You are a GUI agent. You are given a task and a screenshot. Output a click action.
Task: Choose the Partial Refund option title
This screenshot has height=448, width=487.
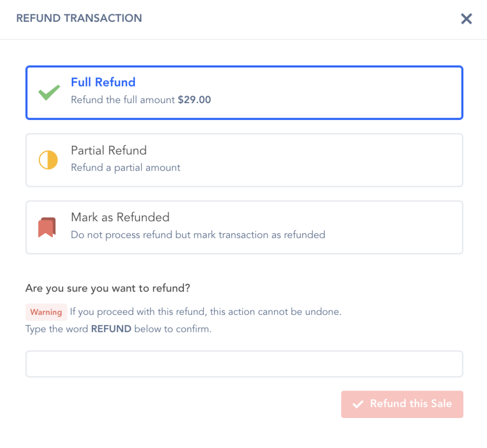(108, 151)
